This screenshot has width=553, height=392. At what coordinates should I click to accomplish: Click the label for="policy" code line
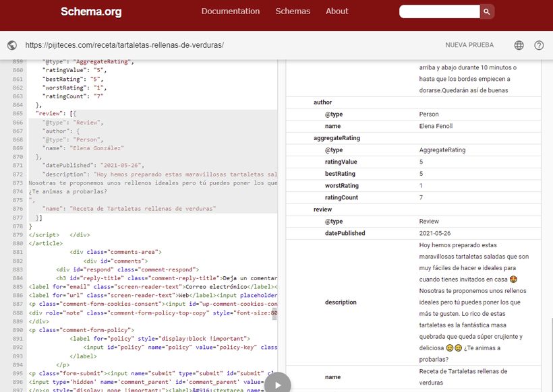(160, 339)
